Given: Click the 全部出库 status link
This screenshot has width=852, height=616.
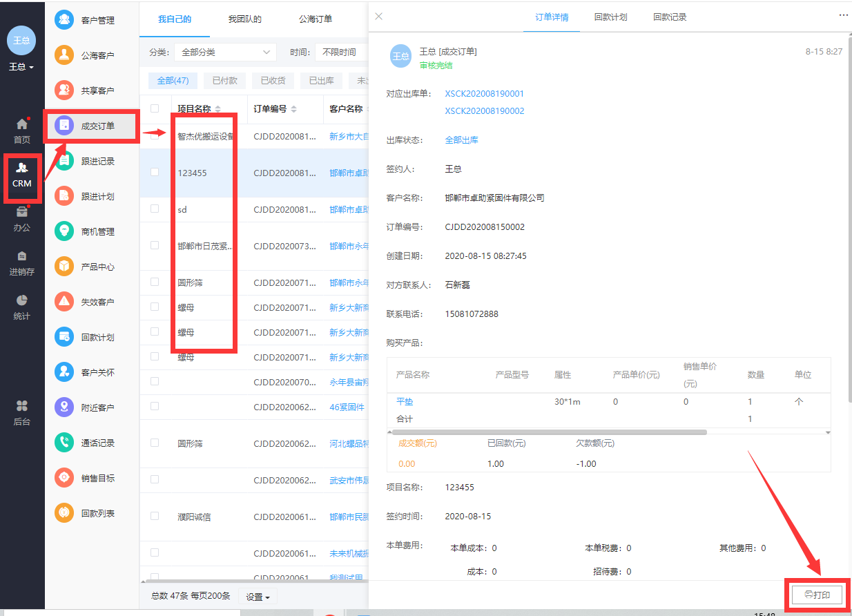Looking at the screenshot, I should tap(462, 139).
